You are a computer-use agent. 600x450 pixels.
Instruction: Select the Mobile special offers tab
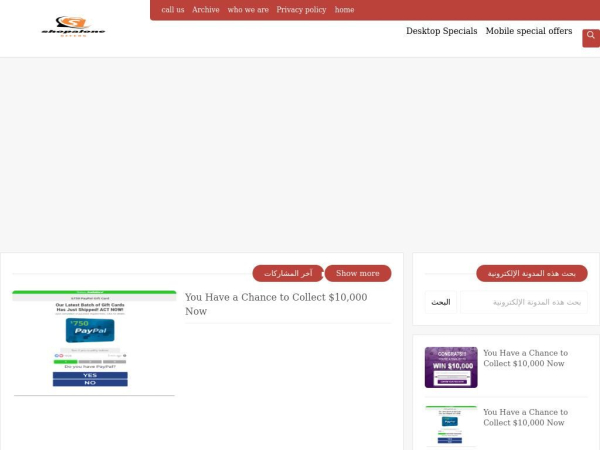tap(529, 31)
